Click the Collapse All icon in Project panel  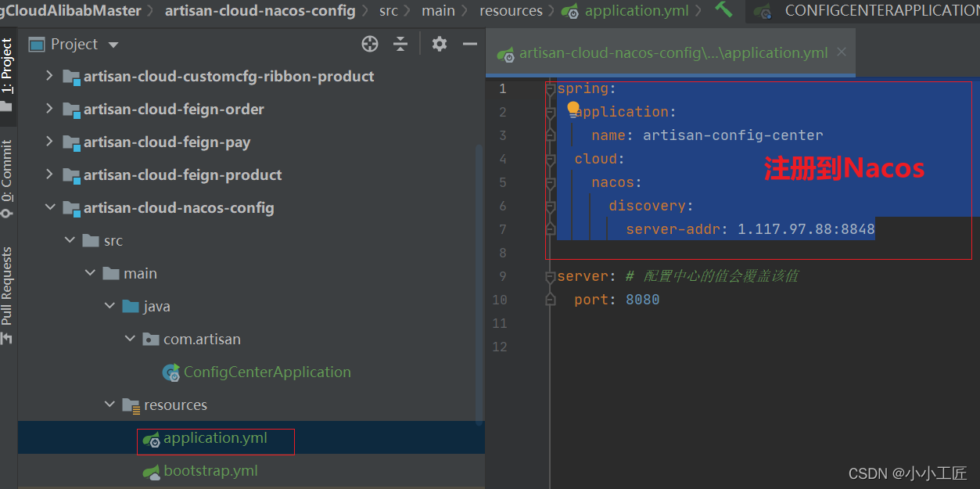tap(400, 45)
